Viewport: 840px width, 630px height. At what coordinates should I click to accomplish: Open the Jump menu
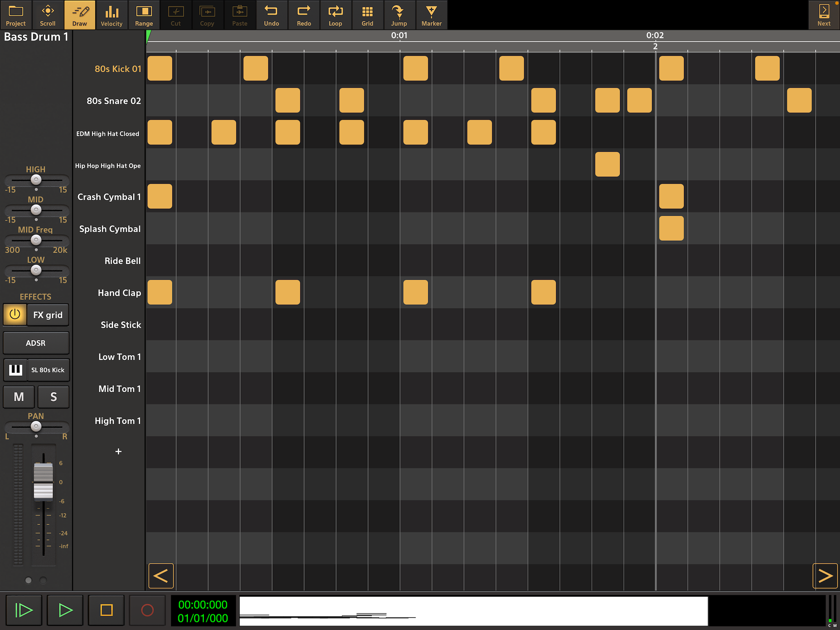click(399, 15)
